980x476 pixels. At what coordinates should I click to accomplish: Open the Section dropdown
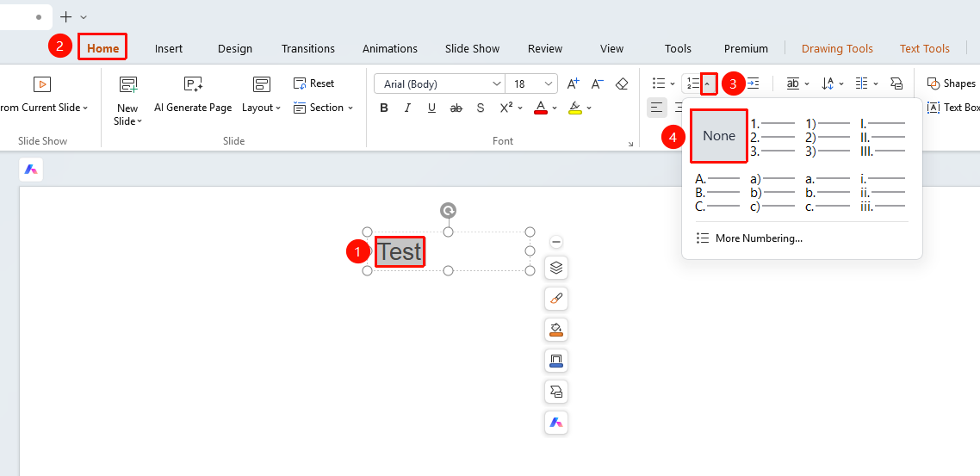click(323, 108)
